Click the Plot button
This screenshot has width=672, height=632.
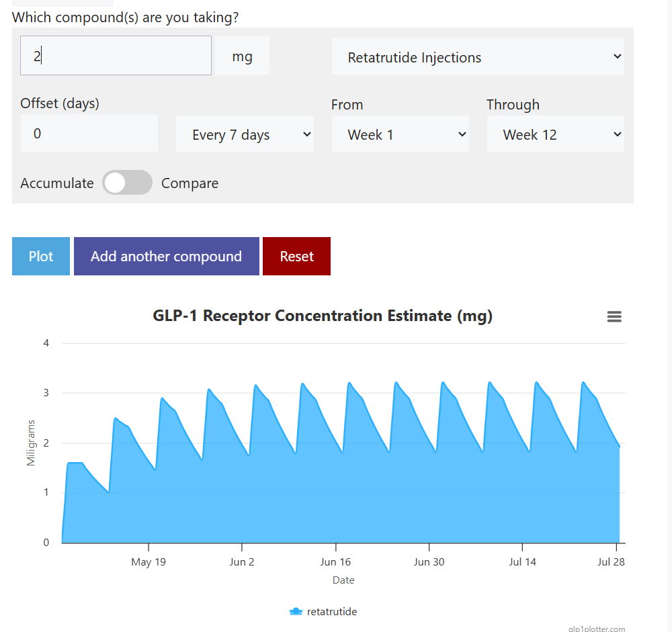(x=41, y=257)
